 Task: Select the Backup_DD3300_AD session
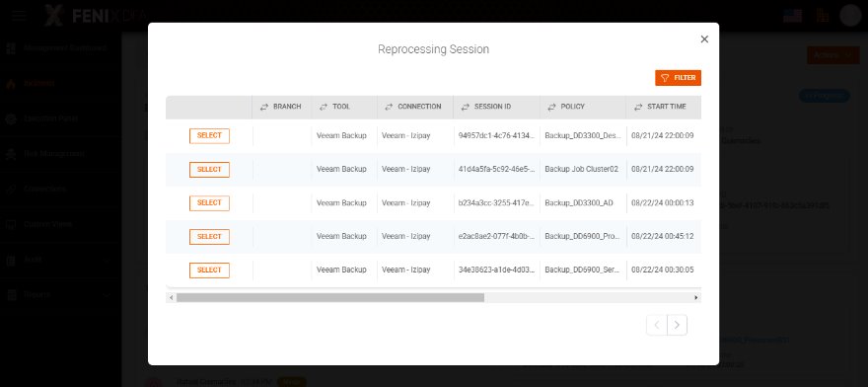tap(209, 203)
